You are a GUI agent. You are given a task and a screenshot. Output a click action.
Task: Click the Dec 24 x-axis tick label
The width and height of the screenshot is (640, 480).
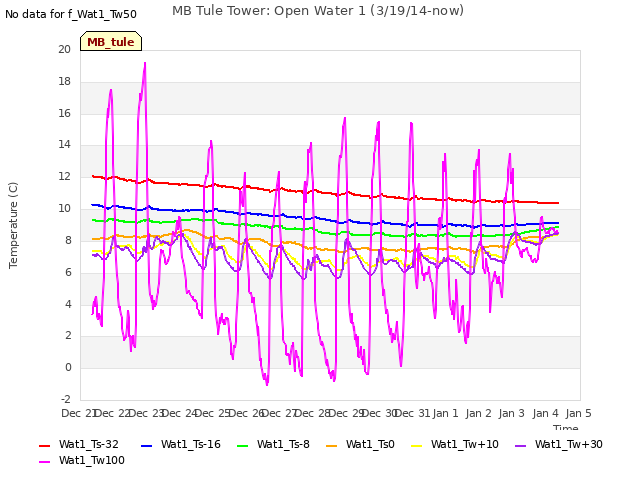point(178,413)
